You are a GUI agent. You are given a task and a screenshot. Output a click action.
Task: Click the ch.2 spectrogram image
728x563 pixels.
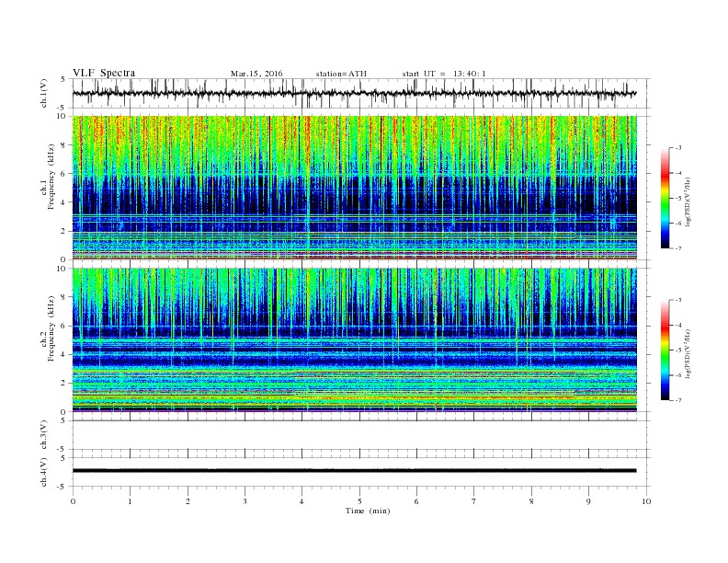point(354,340)
